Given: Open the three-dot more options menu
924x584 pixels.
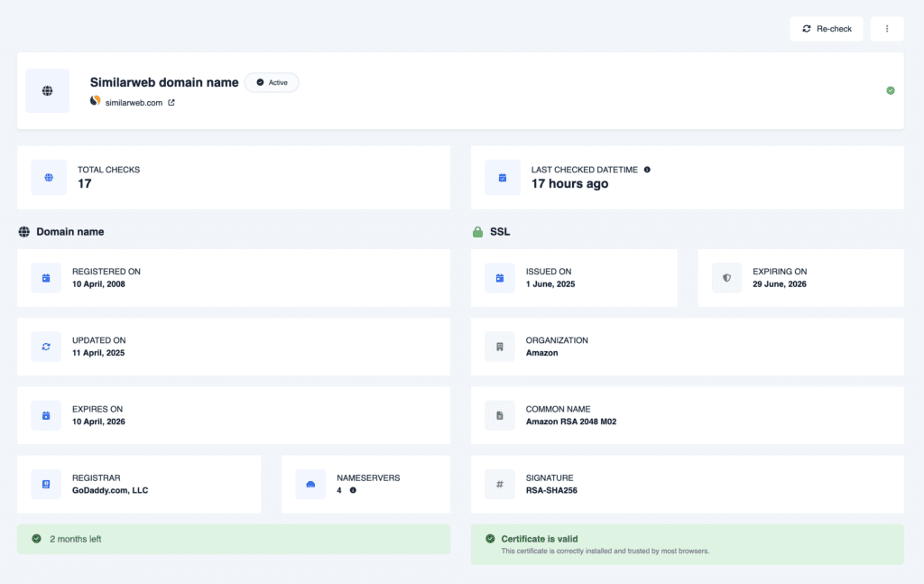Looking at the screenshot, I should pos(886,29).
